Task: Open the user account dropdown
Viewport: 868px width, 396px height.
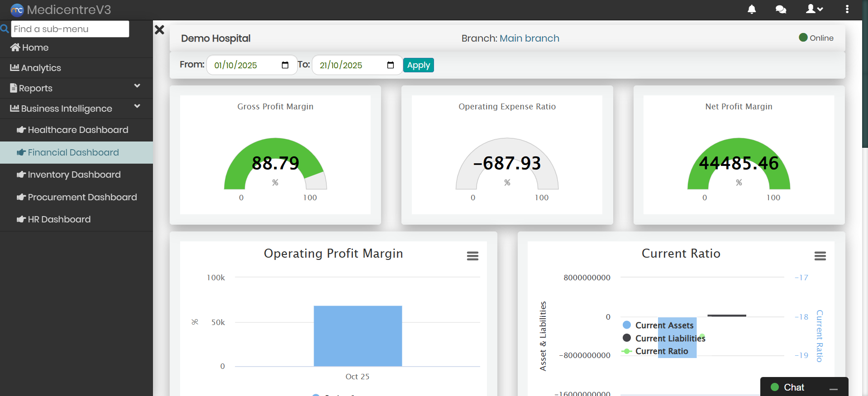Action: [x=814, y=9]
